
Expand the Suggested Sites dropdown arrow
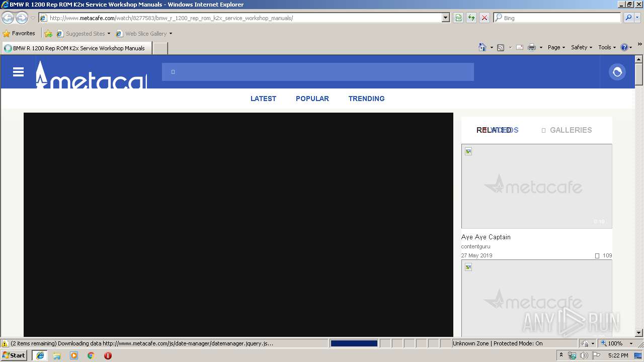click(109, 34)
